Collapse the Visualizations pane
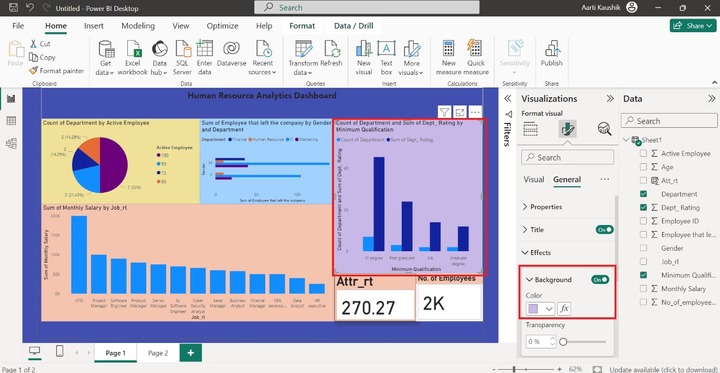This screenshot has width=720, height=373. pos(610,99)
